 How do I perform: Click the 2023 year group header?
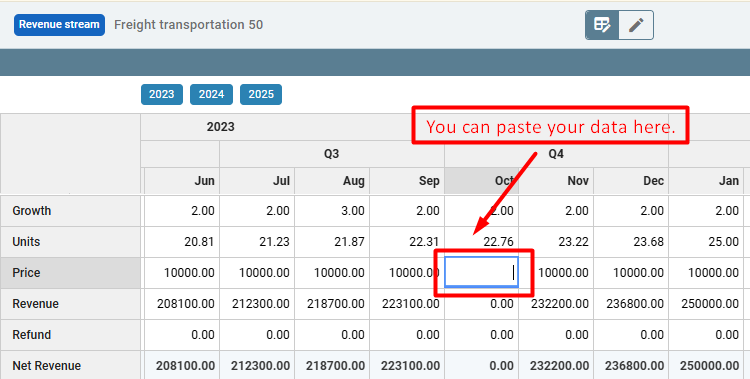tap(221, 127)
